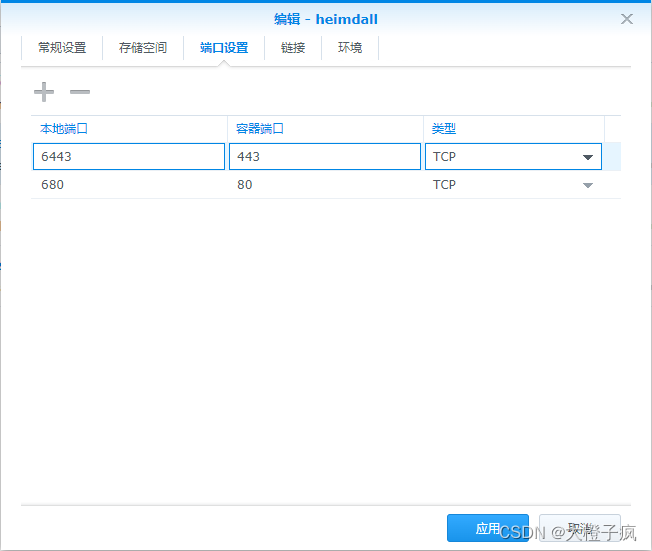Expand TCP type dropdown for port 6443
The width and height of the screenshot is (652, 551).
[x=513, y=156]
